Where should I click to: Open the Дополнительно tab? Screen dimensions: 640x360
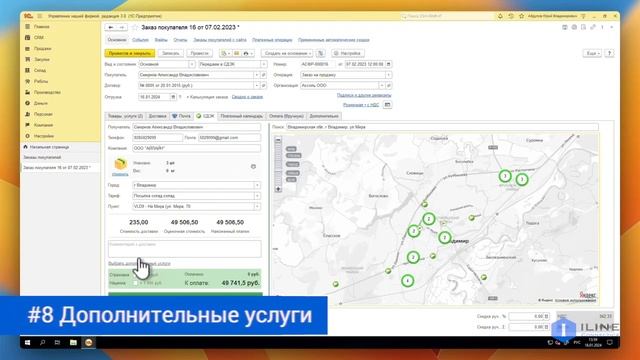tap(324, 116)
